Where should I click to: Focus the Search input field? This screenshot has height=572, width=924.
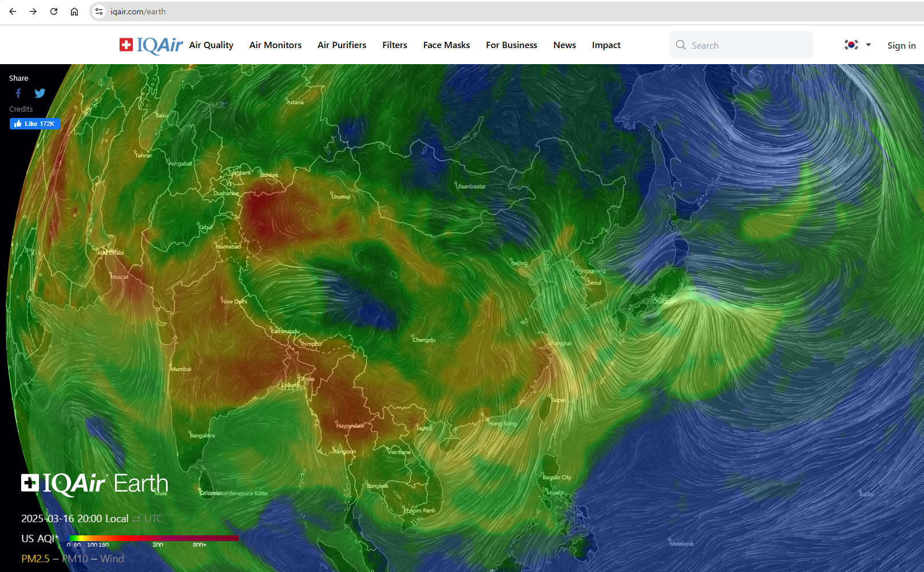pos(741,45)
